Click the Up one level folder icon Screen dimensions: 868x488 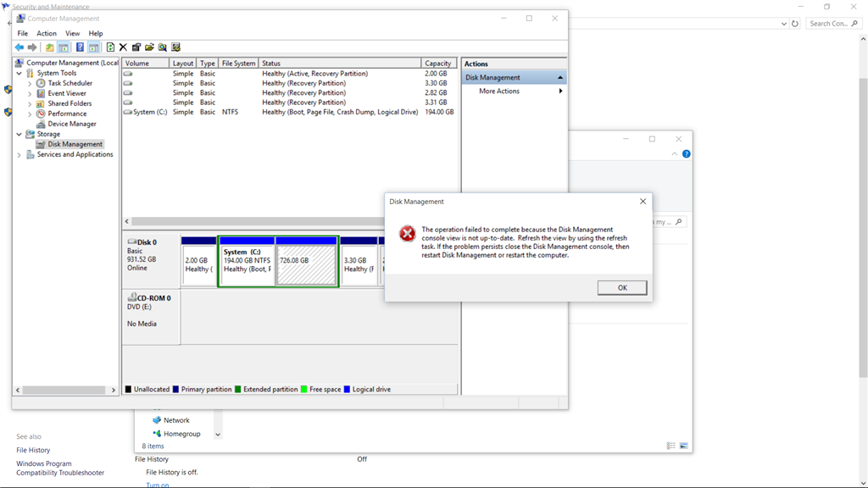tap(50, 47)
